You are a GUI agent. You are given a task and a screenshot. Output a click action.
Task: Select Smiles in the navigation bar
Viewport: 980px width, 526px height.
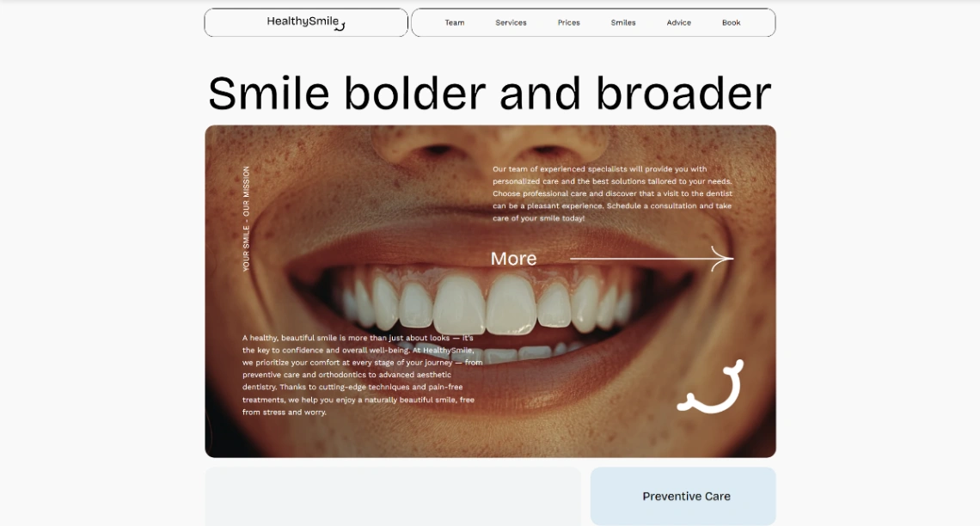tap(623, 22)
